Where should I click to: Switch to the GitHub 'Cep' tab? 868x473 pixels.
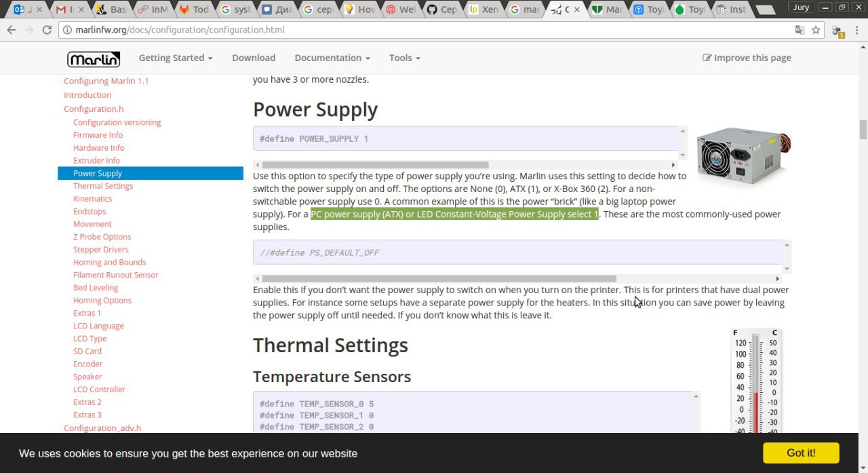click(441, 10)
